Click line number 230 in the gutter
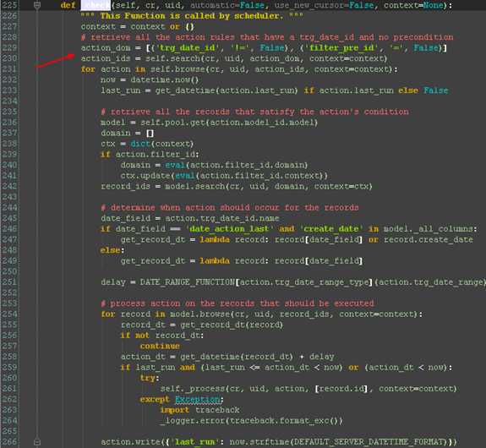Viewport: 486px width, 448px height. 9,58
